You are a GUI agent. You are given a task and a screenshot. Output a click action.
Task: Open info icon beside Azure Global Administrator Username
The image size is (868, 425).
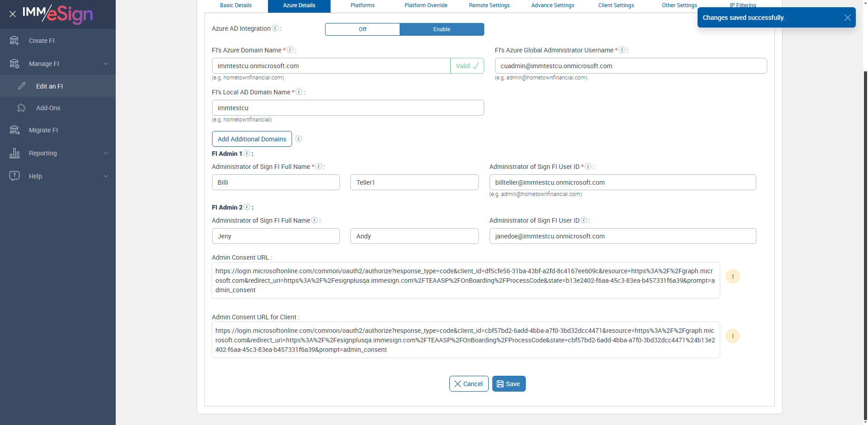(622, 50)
